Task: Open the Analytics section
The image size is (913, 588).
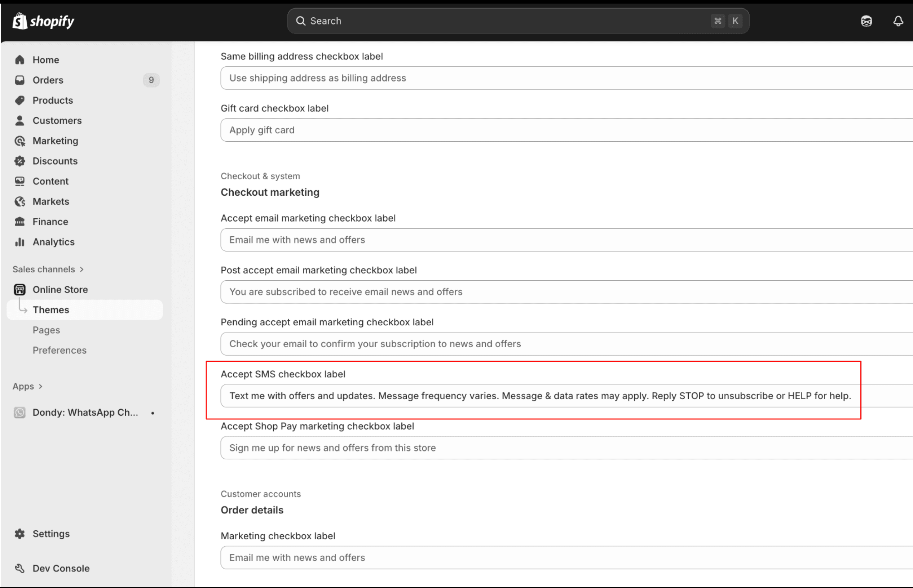Action: point(53,242)
